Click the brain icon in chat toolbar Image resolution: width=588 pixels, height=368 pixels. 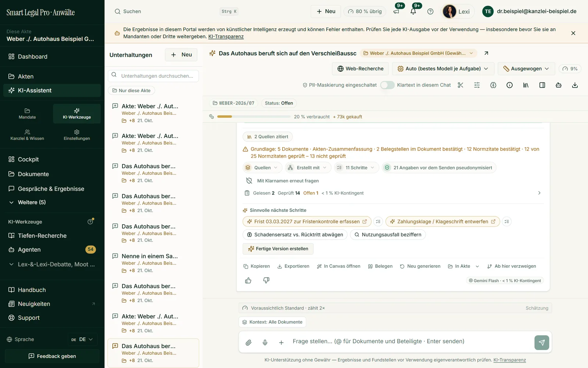coord(493,85)
